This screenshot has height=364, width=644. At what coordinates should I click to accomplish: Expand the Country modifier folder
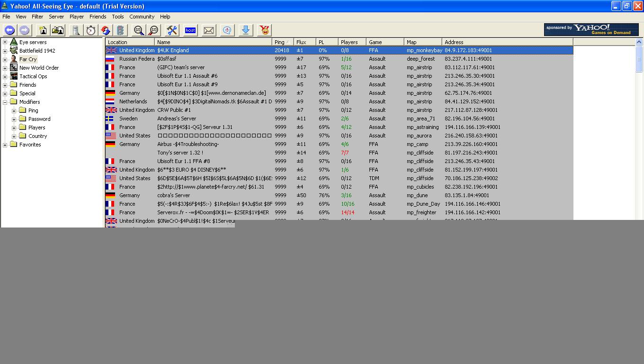14,136
